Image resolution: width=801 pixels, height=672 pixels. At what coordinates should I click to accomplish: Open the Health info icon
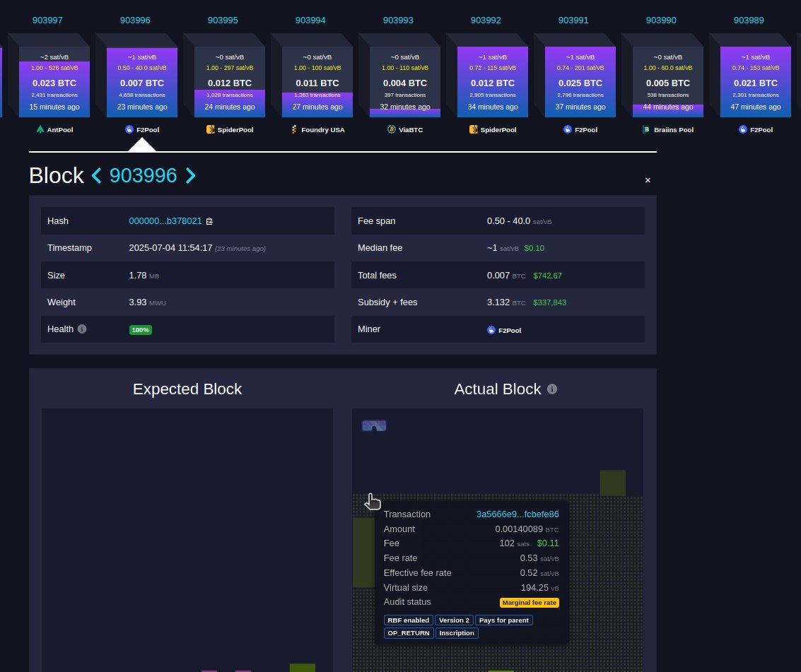[x=82, y=329]
